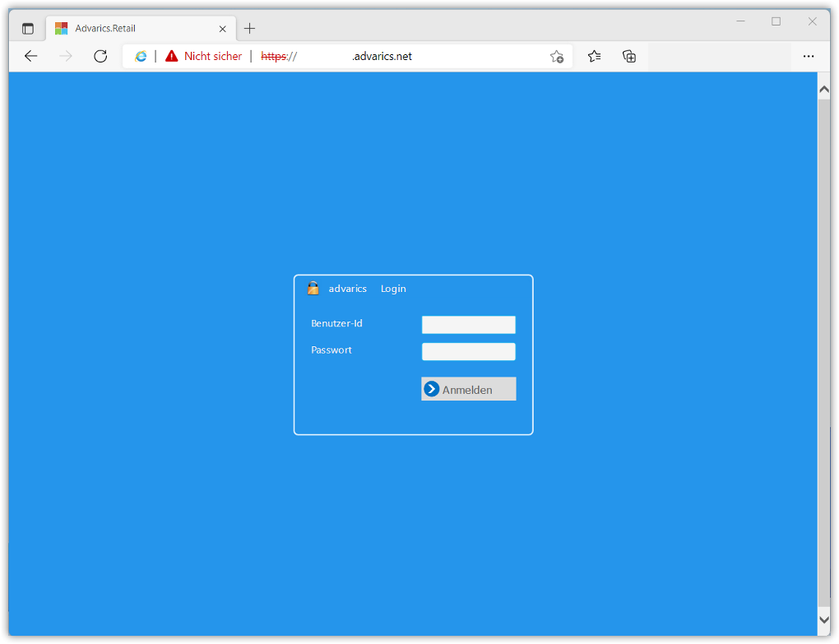The height and width of the screenshot is (644, 839).
Task: Click the Internet Explorer mode icon
Action: coord(141,56)
